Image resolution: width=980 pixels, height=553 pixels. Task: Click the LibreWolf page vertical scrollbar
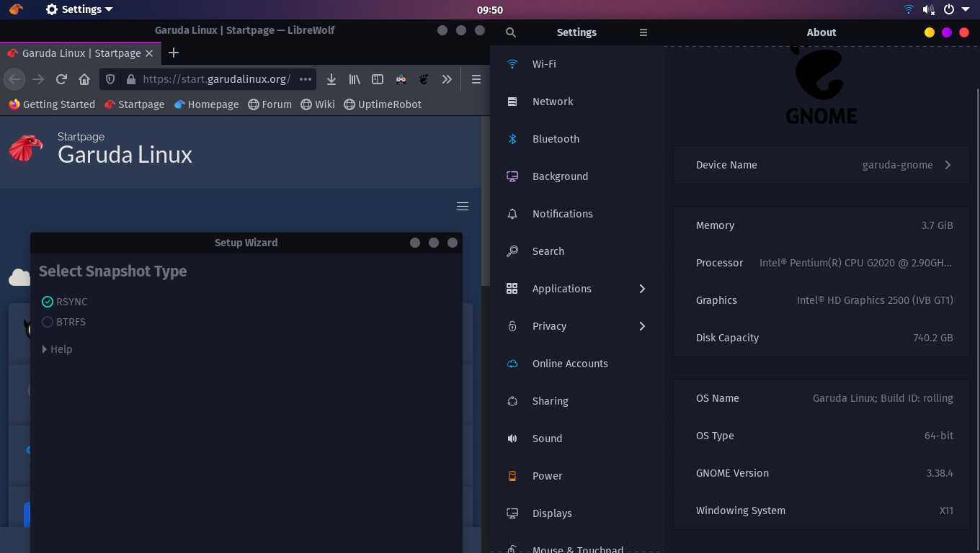(485, 202)
